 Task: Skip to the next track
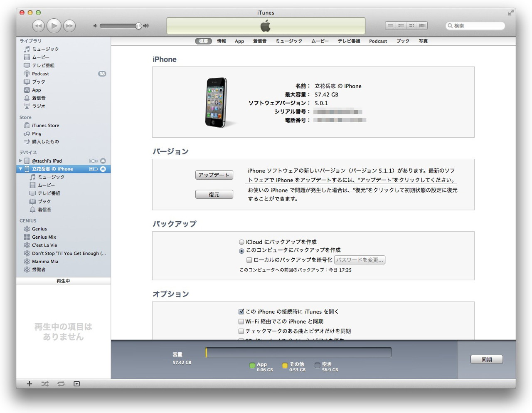coord(69,26)
